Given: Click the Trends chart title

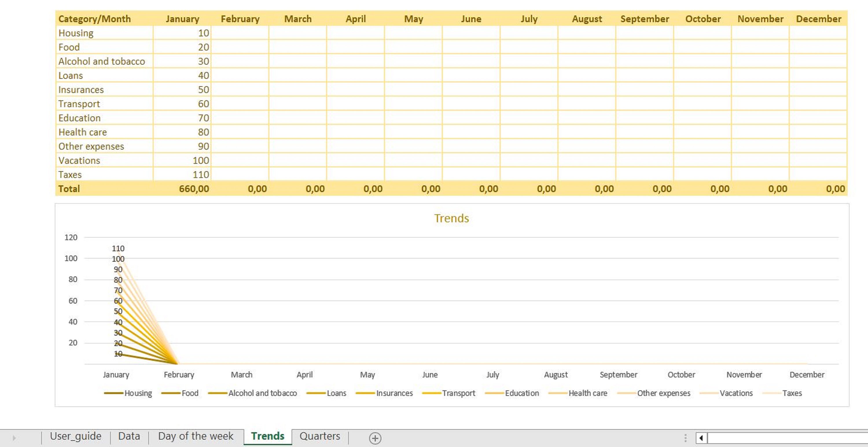Looking at the screenshot, I should coord(452,218).
